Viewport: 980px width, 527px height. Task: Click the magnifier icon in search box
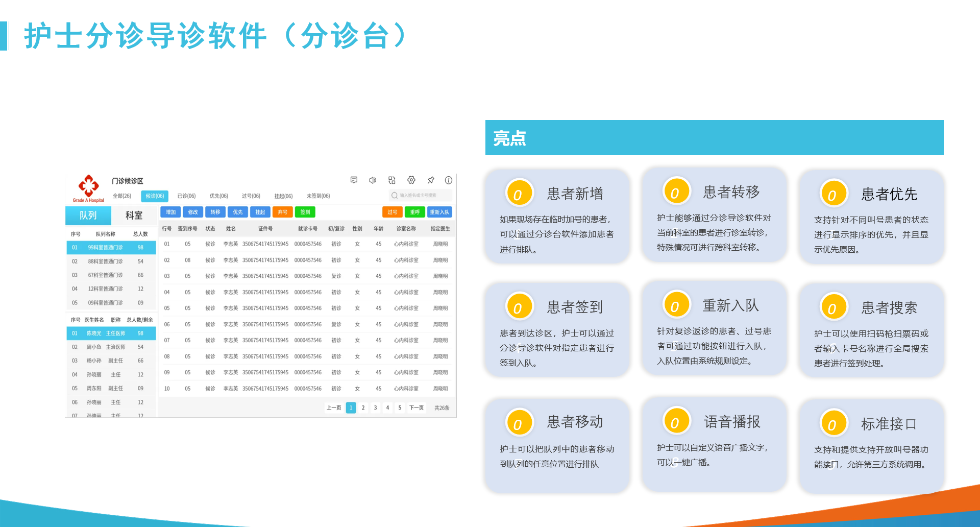pos(395,196)
